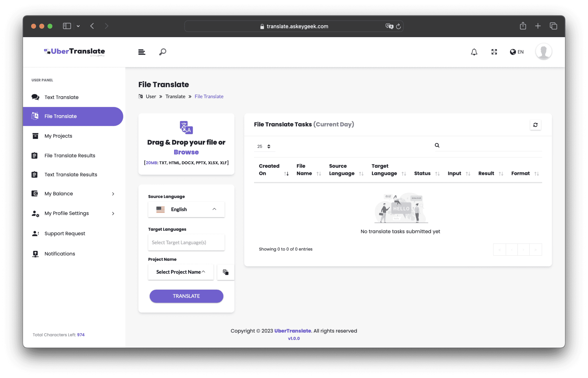Select the File Translate sidebar icon
This screenshot has width=588, height=378.
35,116
